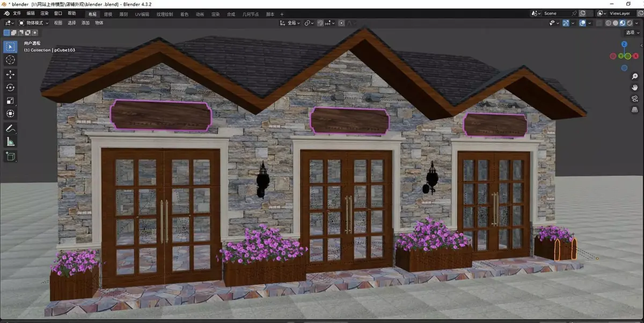Expand the 选项 options dropdown
This screenshot has width=644, height=323.
[x=632, y=32]
